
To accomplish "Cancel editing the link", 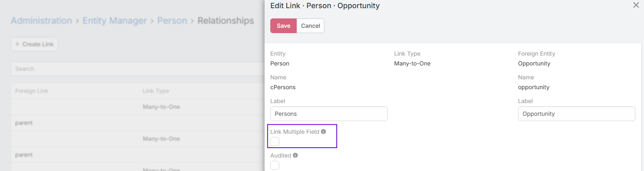I will 311,26.
